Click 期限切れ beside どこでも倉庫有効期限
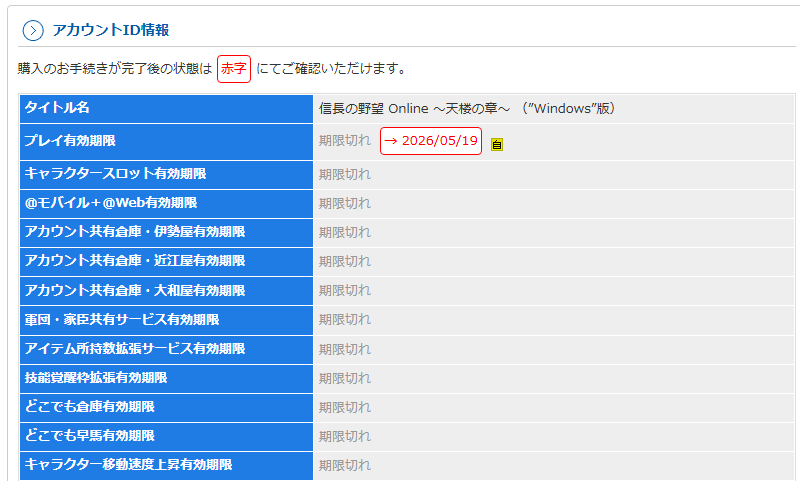Screen dimensions: 800x481 tap(345, 408)
